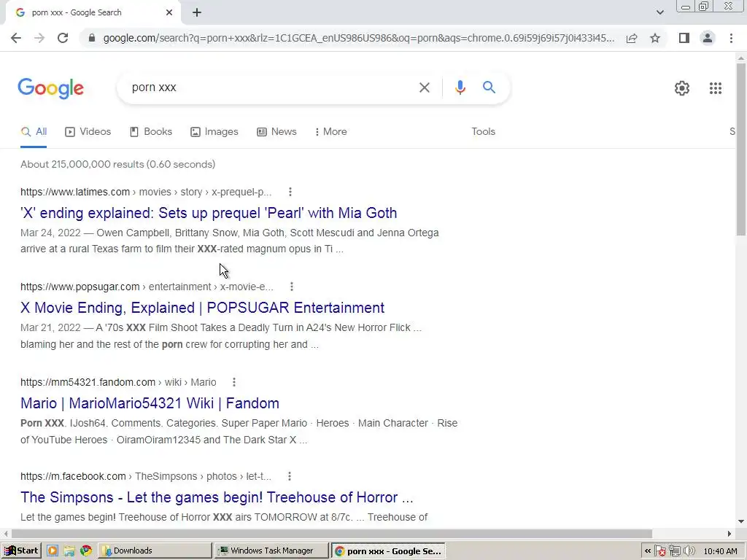This screenshot has height=560, width=747.
Task: Click the scroll down arrow
Action: point(741,521)
